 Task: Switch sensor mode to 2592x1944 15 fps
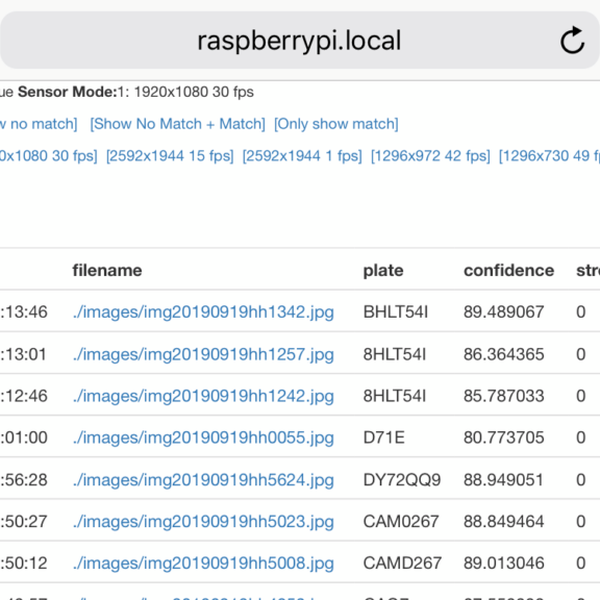point(170,156)
